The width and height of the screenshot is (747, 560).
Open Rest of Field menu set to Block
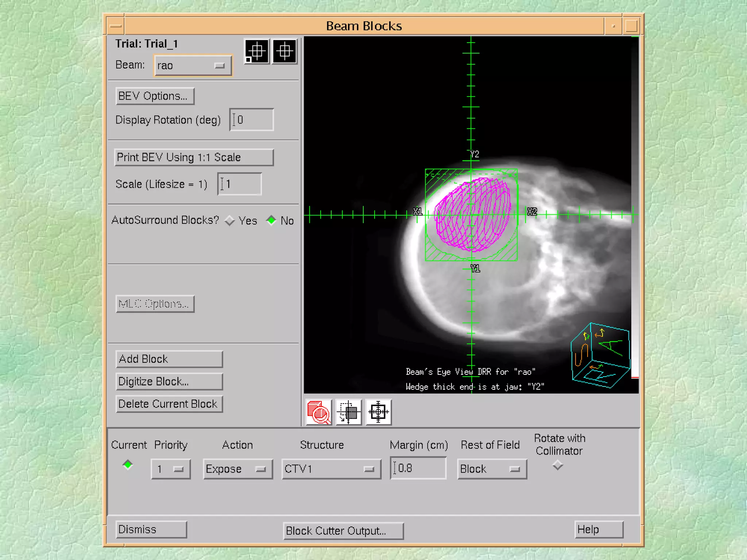(x=492, y=469)
